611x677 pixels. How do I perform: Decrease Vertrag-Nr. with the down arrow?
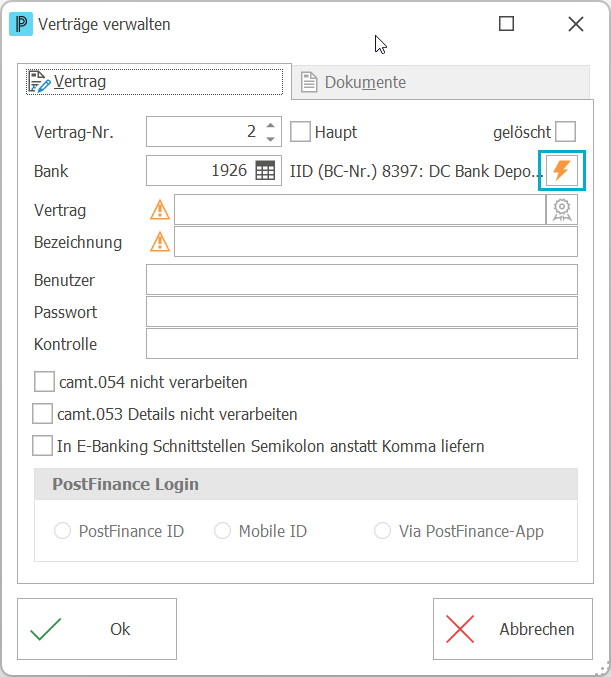(x=270, y=139)
